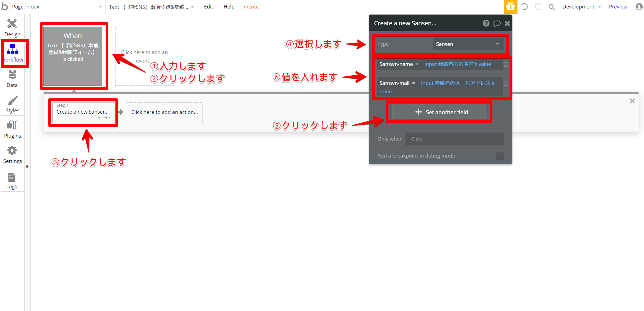This screenshot has height=311, width=644.
Task: Click Set another field button
Action: (439, 112)
